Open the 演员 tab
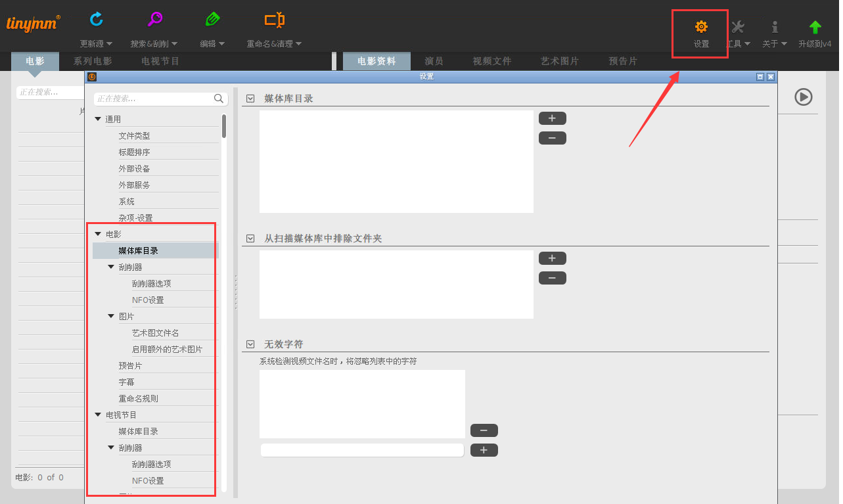 (434, 61)
